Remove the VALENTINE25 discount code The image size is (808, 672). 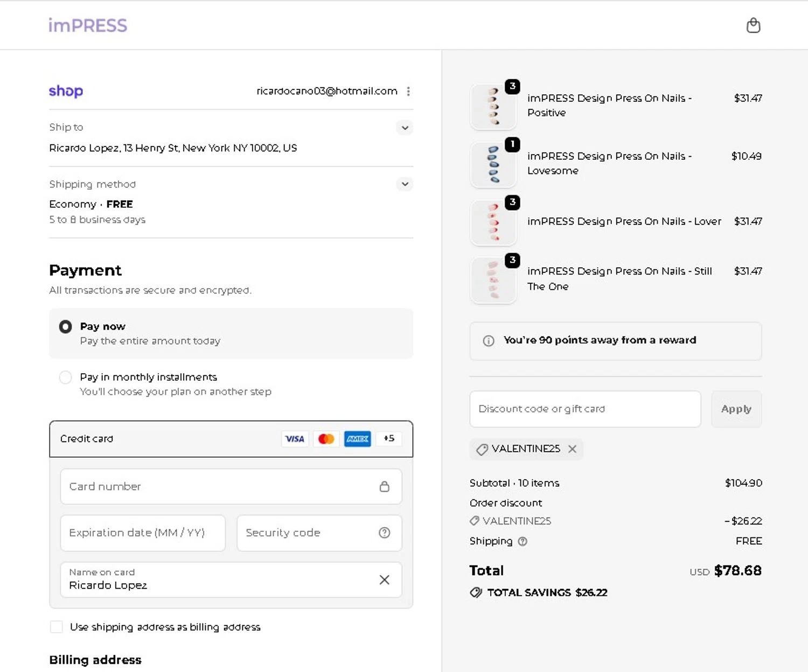tap(572, 449)
